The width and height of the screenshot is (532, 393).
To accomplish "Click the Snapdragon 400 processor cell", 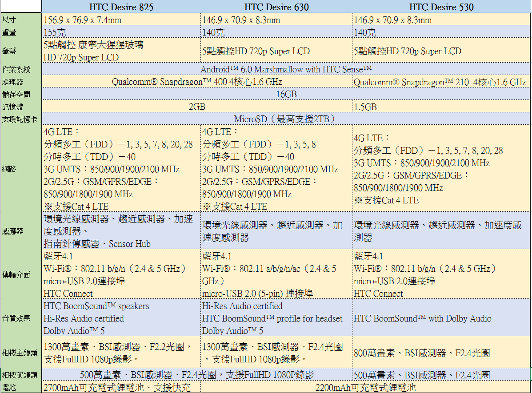I will coord(197,82).
